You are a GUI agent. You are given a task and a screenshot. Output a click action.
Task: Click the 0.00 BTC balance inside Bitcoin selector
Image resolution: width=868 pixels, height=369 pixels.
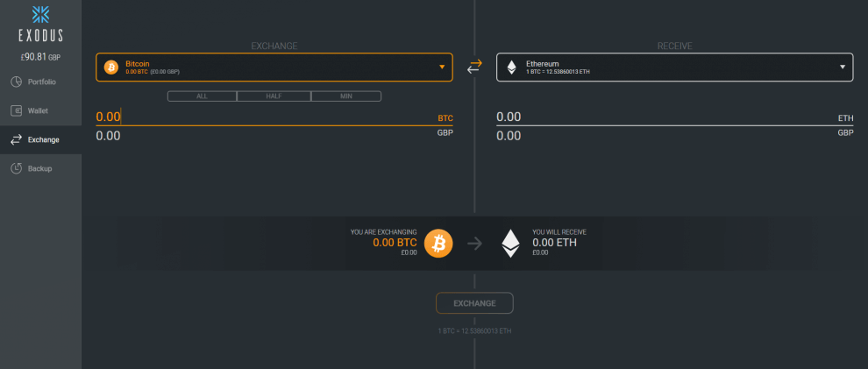point(136,72)
